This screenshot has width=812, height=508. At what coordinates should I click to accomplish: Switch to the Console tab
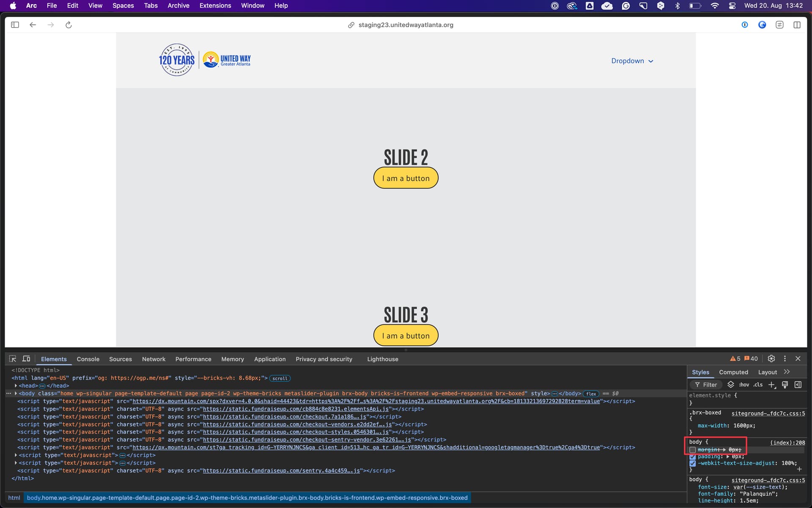(x=88, y=359)
